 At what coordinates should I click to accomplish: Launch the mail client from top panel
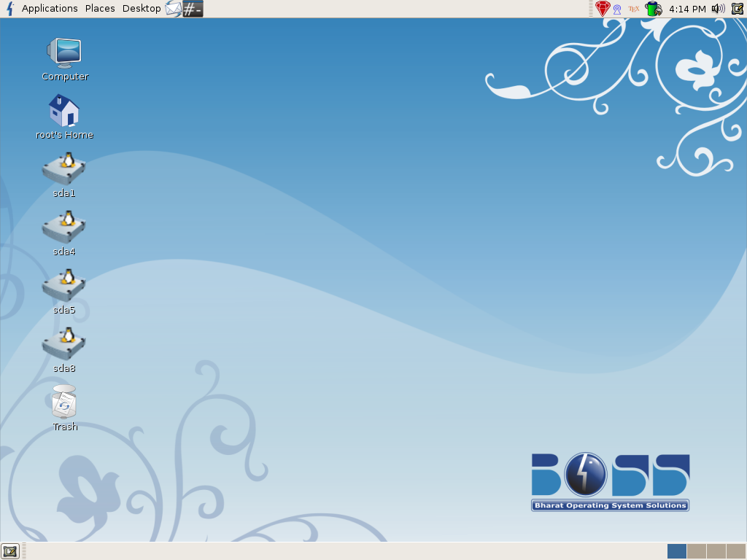(173, 9)
